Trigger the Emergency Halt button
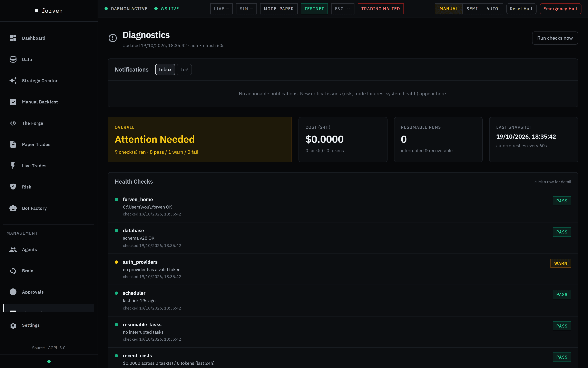 (560, 9)
